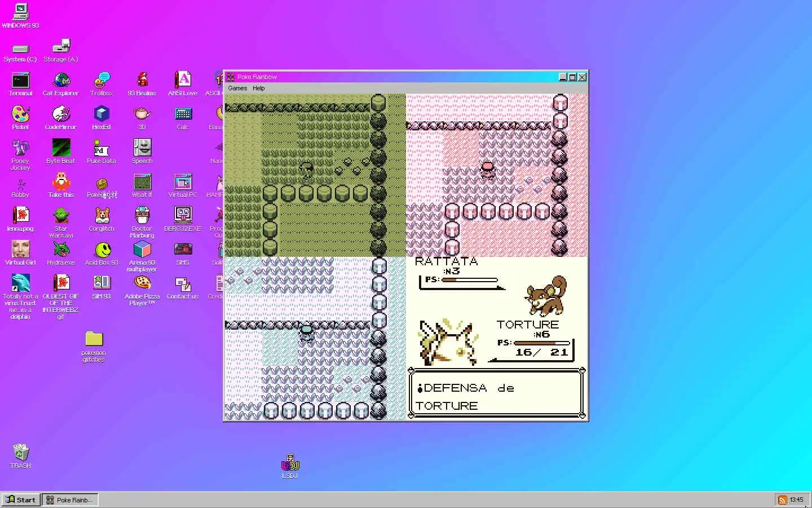Click the blue-tinted game screen quadrant
Screen dimensions: 812x508
[x=315, y=339]
